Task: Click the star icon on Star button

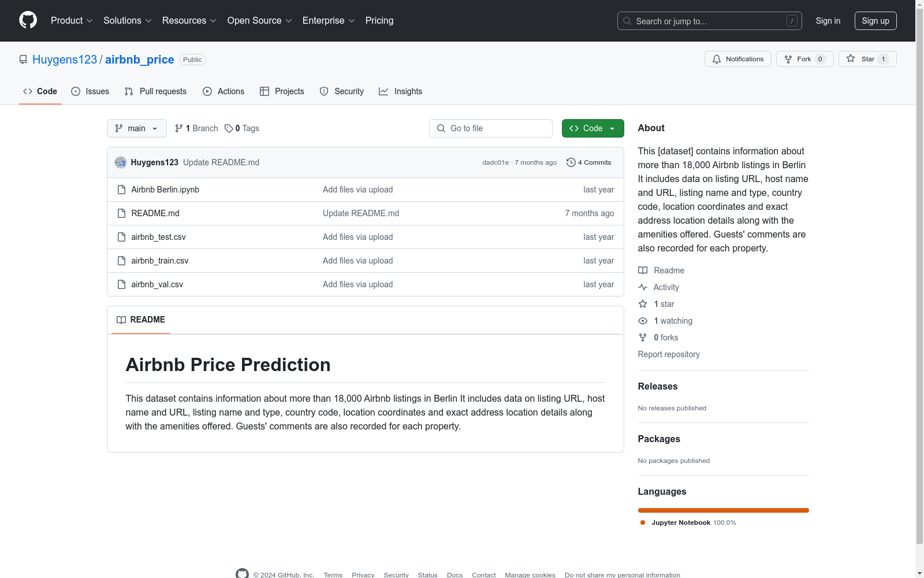Action: coord(851,58)
